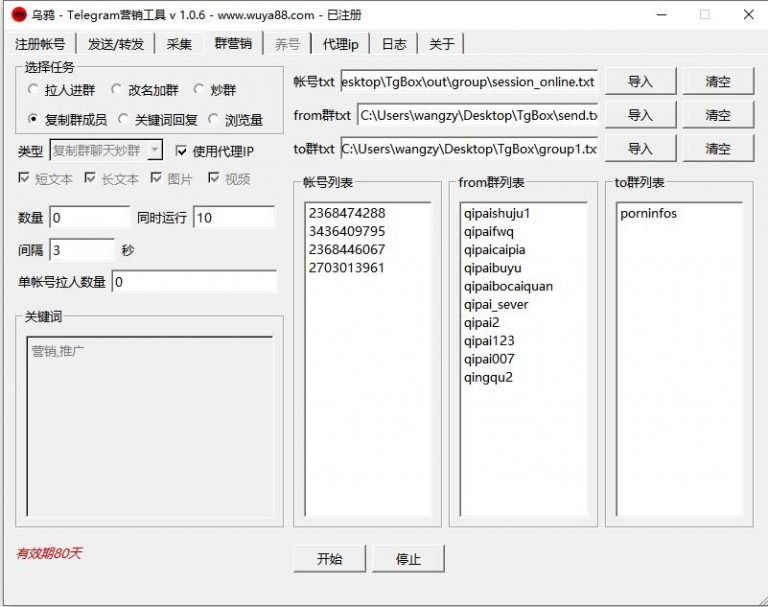Click the red crow app icon in title bar
The image size is (768, 607).
pos(19,15)
